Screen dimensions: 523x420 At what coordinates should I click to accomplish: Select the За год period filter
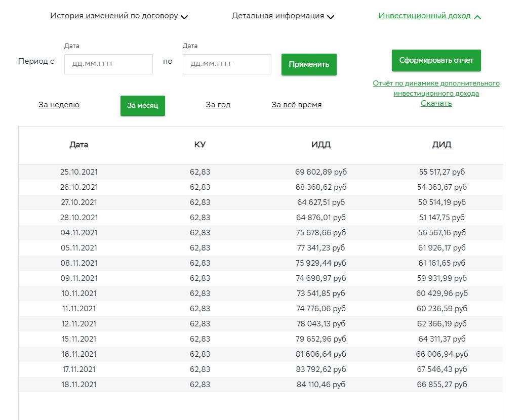point(218,105)
